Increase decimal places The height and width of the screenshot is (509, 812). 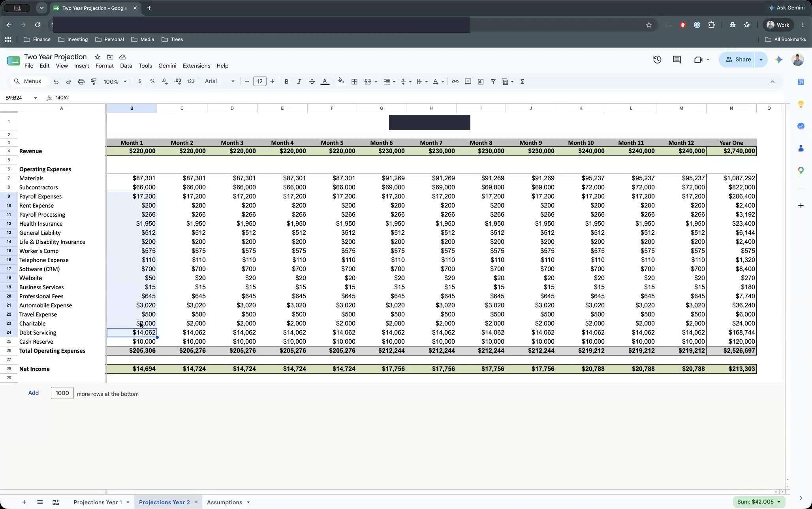[x=178, y=82]
